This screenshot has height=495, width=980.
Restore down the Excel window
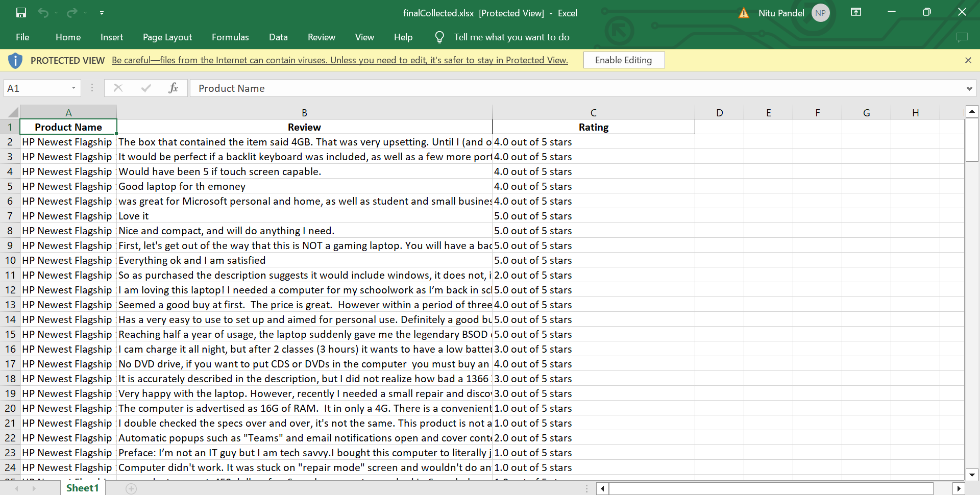927,12
